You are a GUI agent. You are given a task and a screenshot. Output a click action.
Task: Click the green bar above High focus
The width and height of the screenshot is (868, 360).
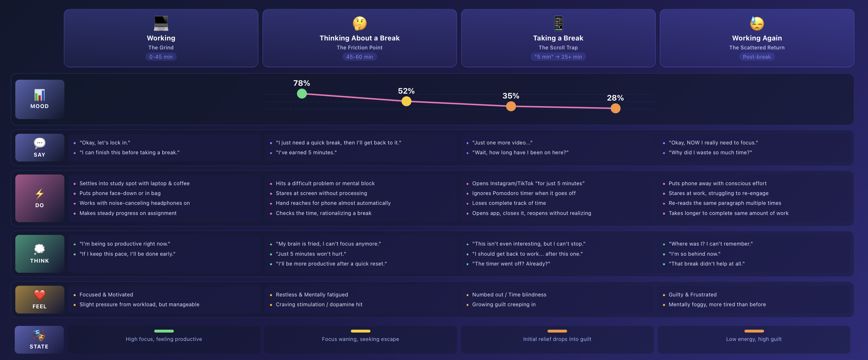coord(164,331)
